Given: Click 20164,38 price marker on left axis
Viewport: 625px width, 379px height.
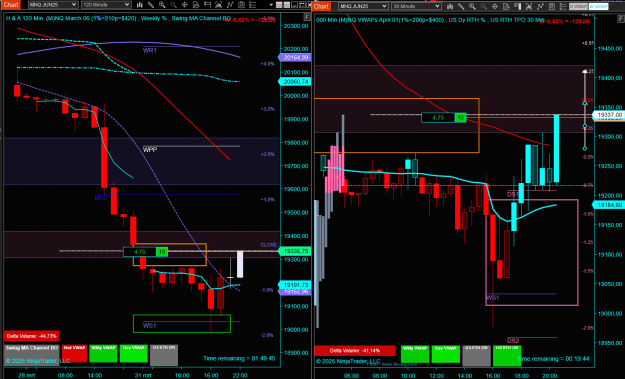Looking at the screenshot, I should click(x=294, y=57).
